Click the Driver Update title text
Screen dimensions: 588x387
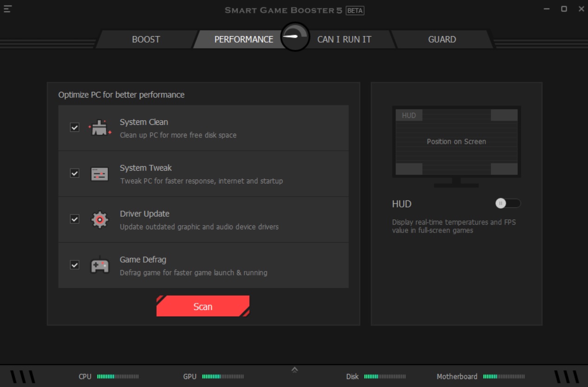point(144,214)
